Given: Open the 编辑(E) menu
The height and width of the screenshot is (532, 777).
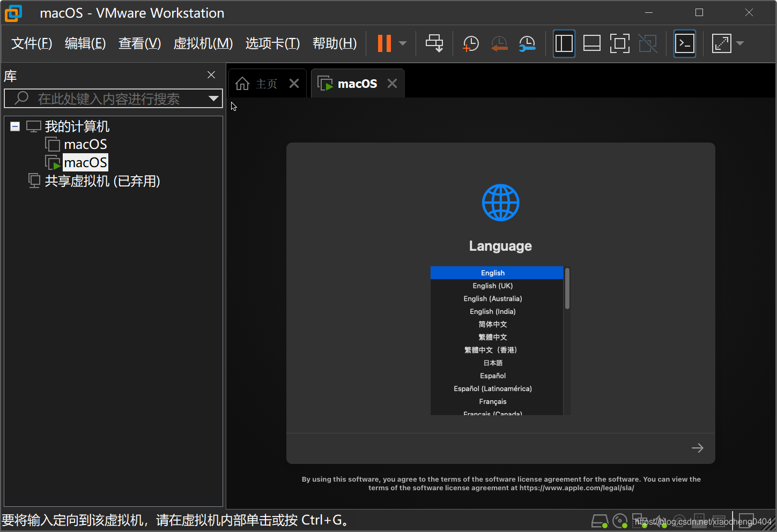Looking at the screenshot, I should pos(85,43).
